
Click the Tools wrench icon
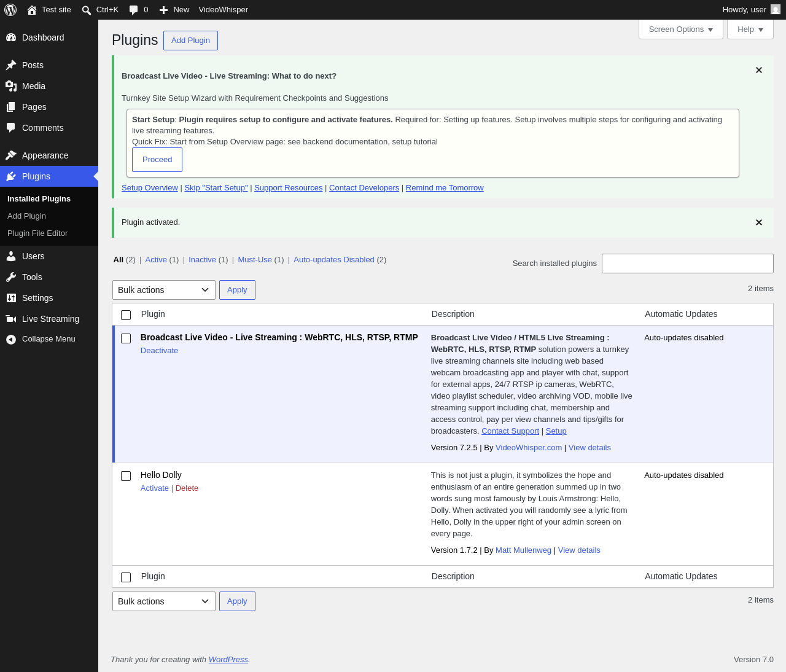[11, 277]
